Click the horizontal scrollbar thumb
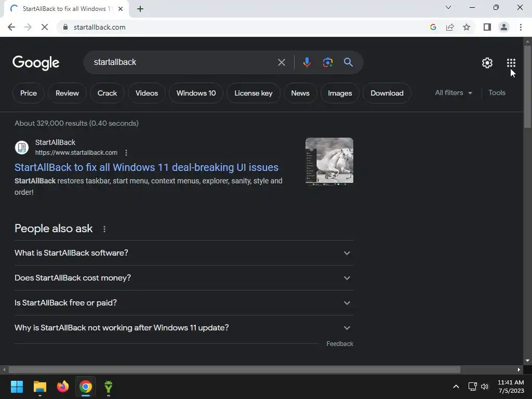 [x=234, y=369]
